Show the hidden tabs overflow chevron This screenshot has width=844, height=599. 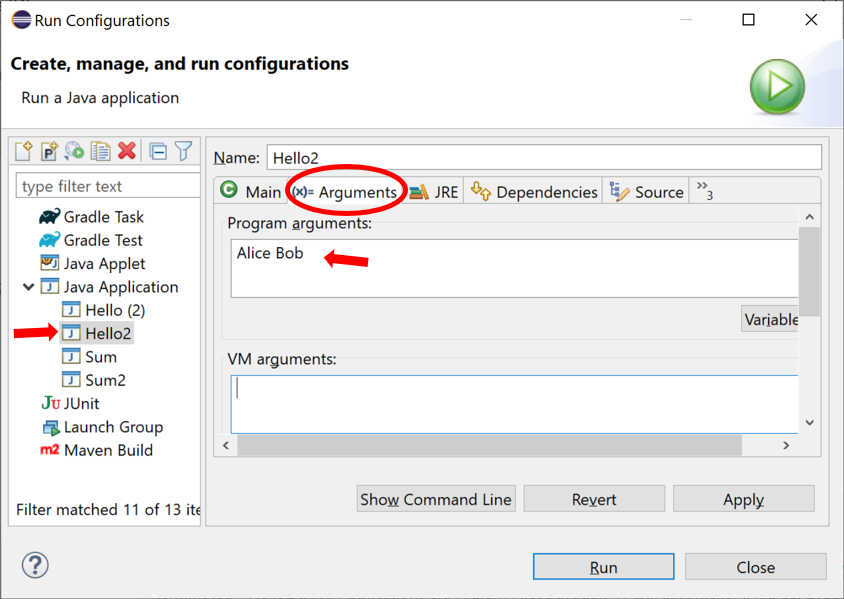[705, 191]
